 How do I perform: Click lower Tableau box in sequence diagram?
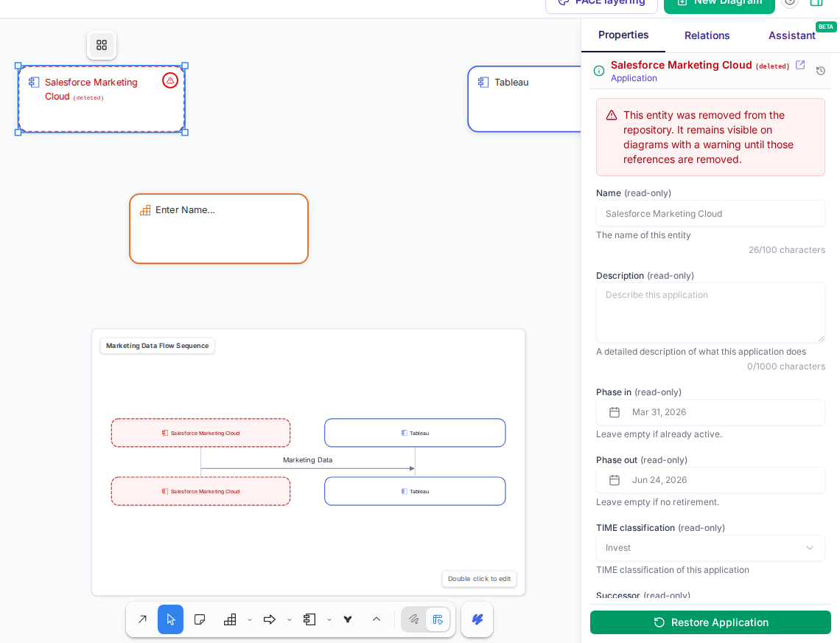415,491
